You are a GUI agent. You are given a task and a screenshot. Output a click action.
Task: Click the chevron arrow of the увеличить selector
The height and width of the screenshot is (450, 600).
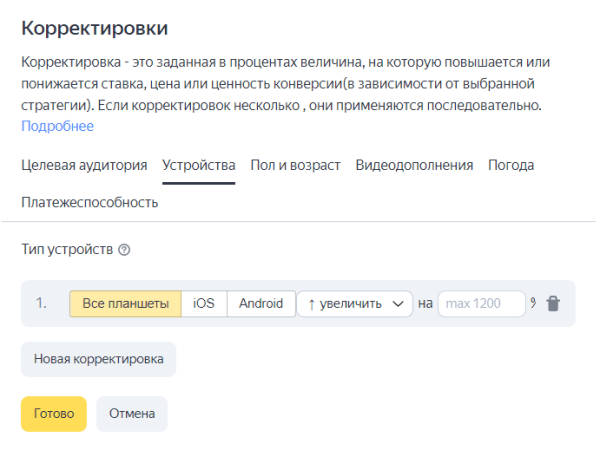(399, 304)
